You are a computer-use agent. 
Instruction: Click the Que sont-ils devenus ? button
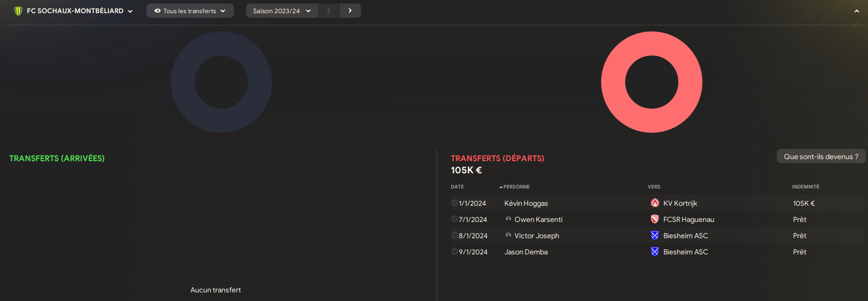pos(821,157)
